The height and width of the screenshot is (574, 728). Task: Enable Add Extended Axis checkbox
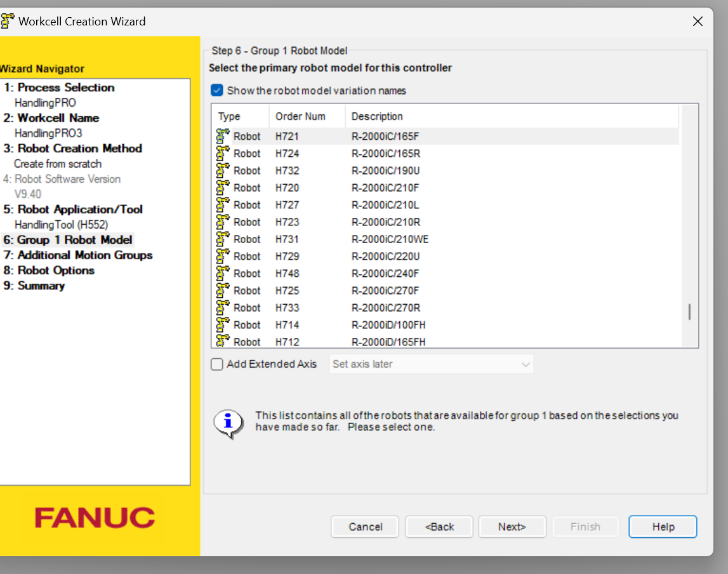217,364
